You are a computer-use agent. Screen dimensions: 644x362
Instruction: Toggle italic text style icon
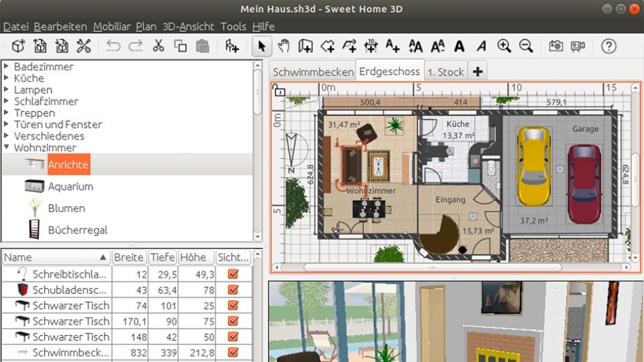482,46
